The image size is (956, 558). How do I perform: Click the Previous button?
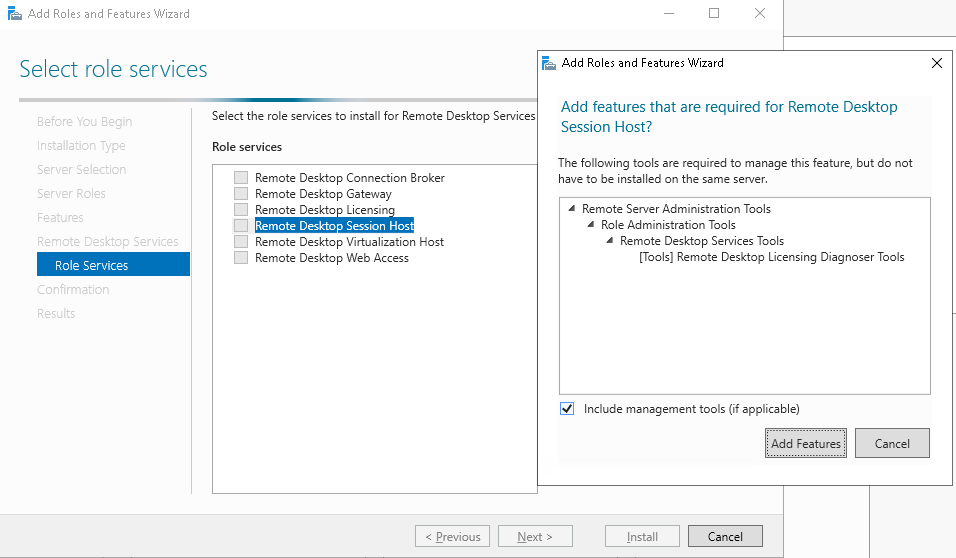(452, 537)
